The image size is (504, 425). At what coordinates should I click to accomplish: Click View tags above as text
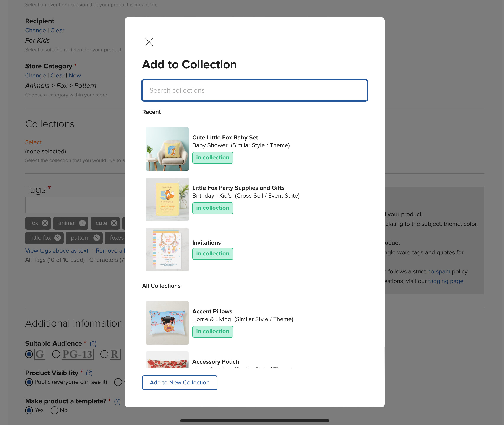point(57,251)
